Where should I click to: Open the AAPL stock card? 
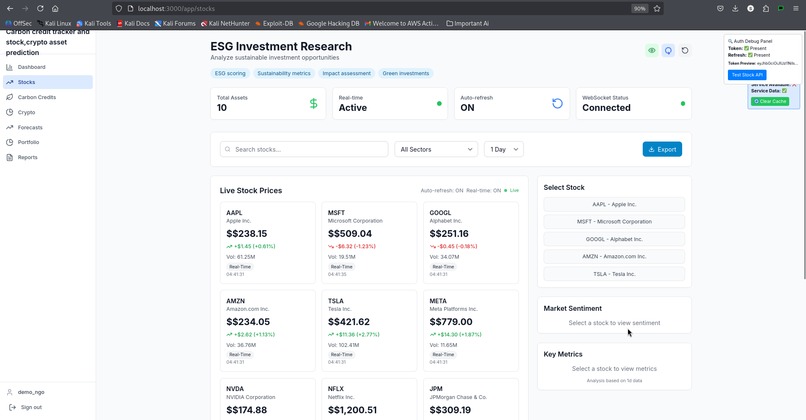(x=267, y=242)
